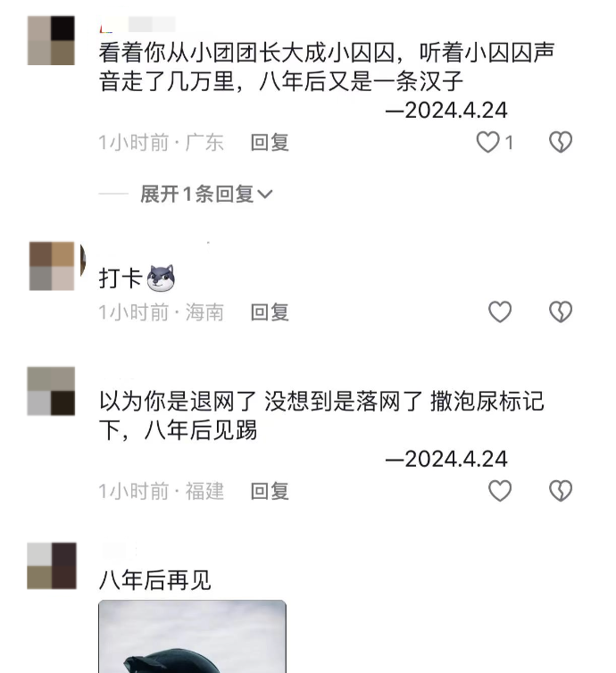Viewport: 616px width, 673px height.
Task: Like the 打卡 comment from Hainan
Action: click(500, 312)
